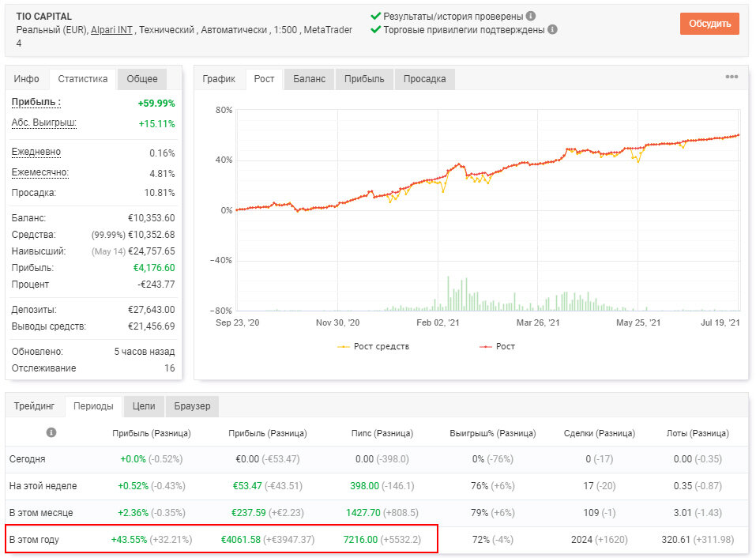The width and height of the screenshot is (756, 558).
Task: Click the В этом году row label
Action: tap(34, 539)
